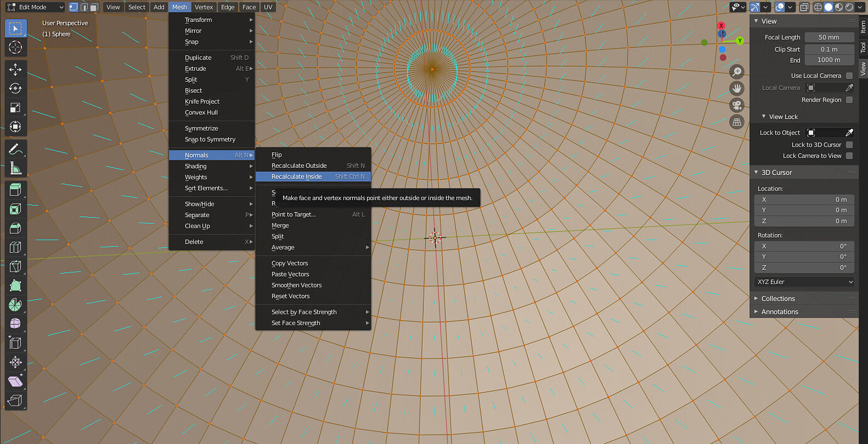
Task: Select the Rotate tool
Action: click(x=14, y=88)
